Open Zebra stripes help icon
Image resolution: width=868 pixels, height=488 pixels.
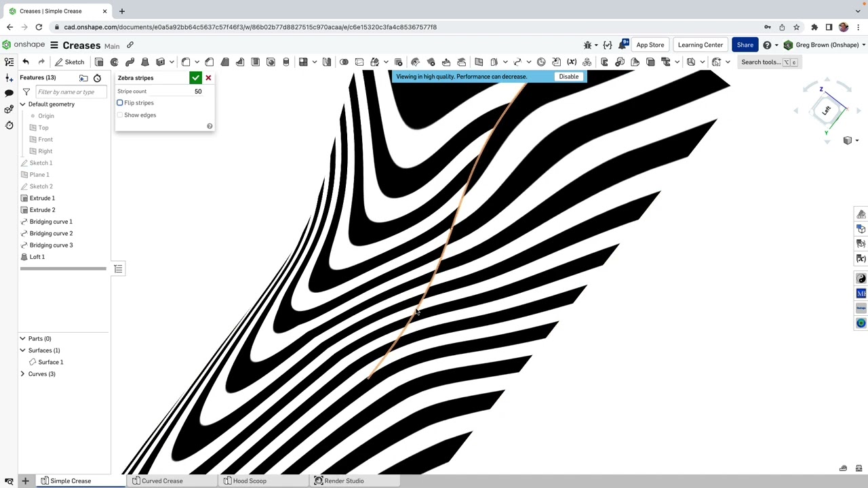point(210,126)
